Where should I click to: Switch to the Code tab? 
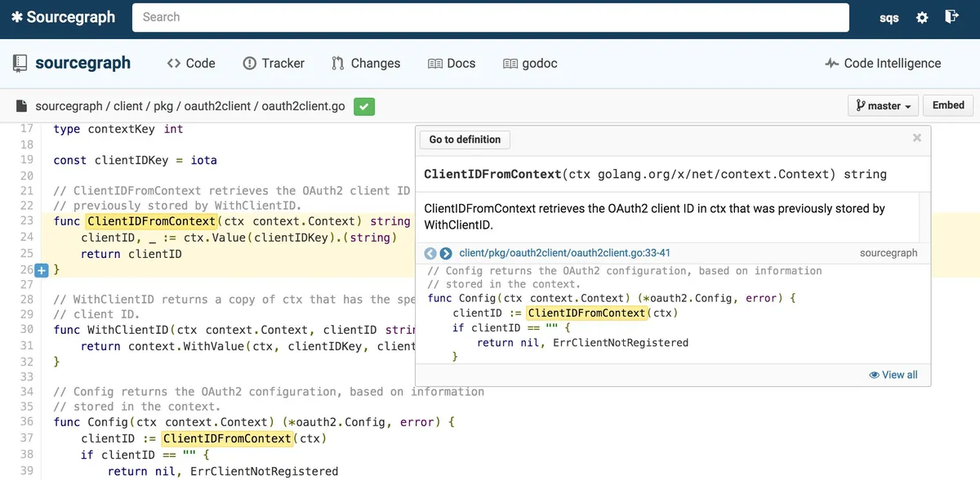191,63
